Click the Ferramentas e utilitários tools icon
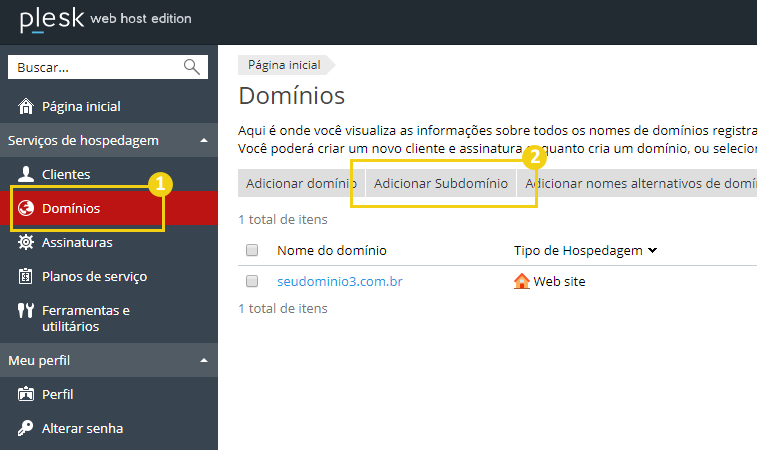This screenshot has height=450, width=757. coord(26,310)
